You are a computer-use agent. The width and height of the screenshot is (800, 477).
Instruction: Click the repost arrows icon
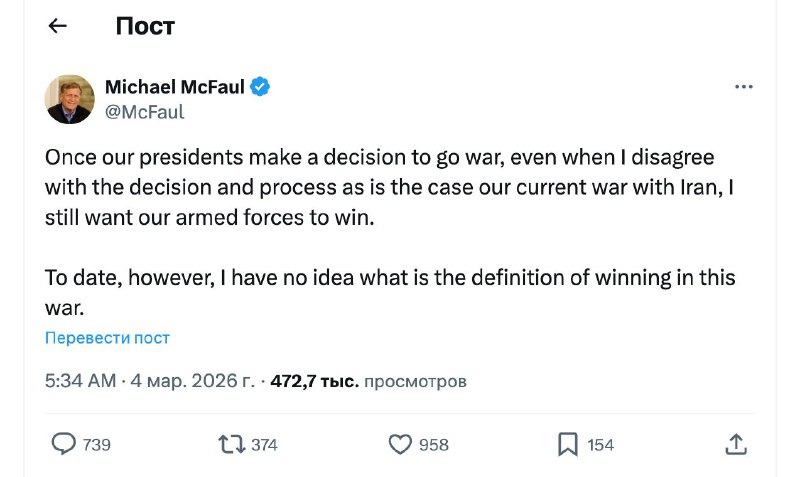coord(232,443)
